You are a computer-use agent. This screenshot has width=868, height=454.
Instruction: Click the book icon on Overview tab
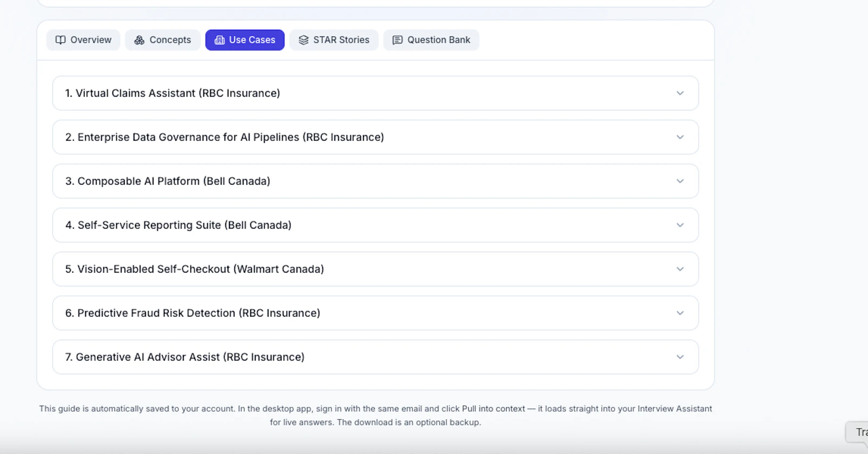pos(61,40)
